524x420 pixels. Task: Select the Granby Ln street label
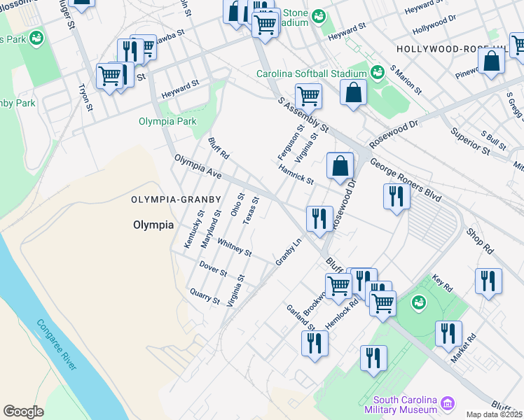point(289,252)
